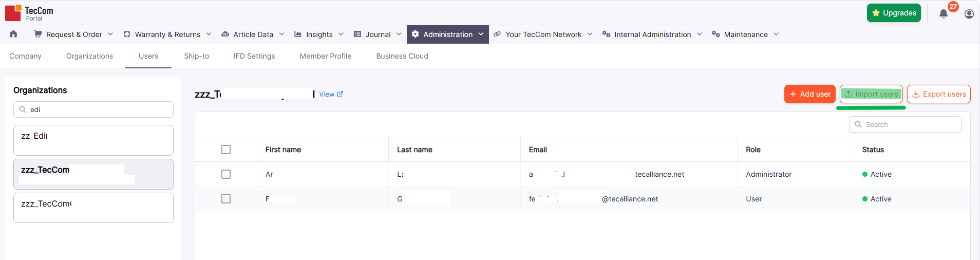Toggle the select-all checkbox in table header

point(226,150)
